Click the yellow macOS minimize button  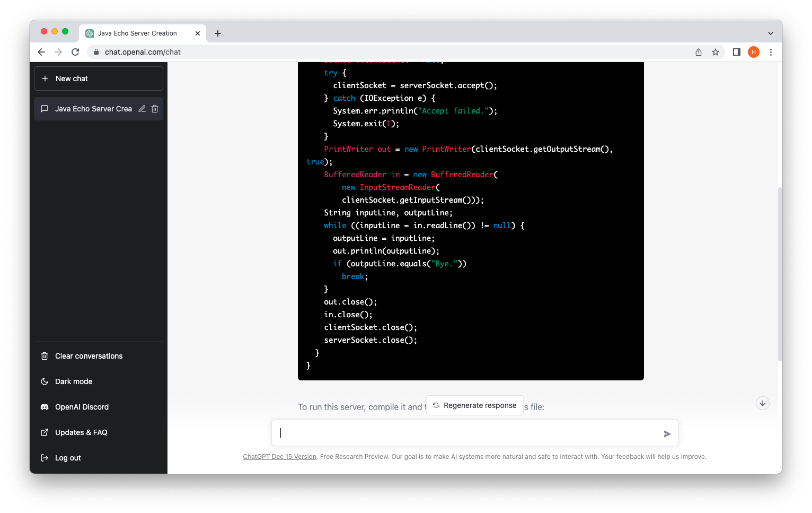pyautogui.click(x=55, y=31)
